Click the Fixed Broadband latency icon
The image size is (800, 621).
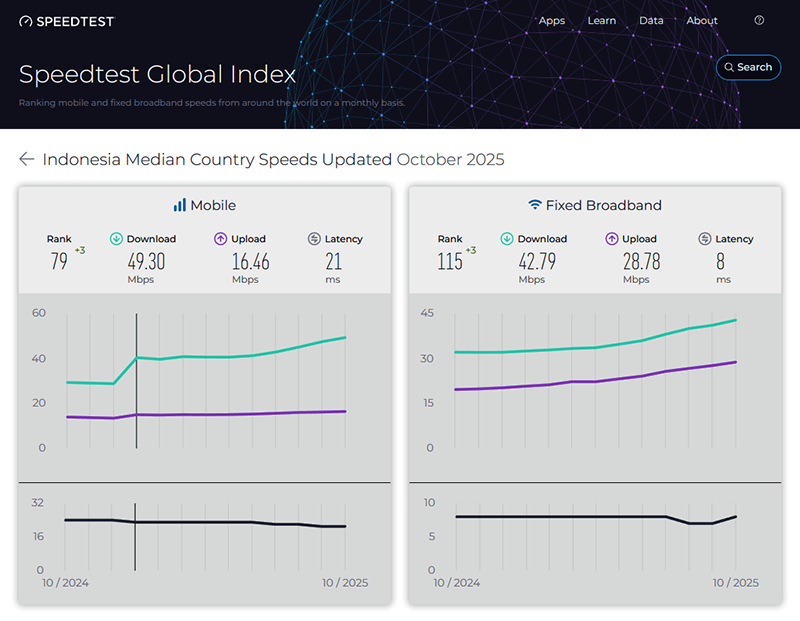705,239
